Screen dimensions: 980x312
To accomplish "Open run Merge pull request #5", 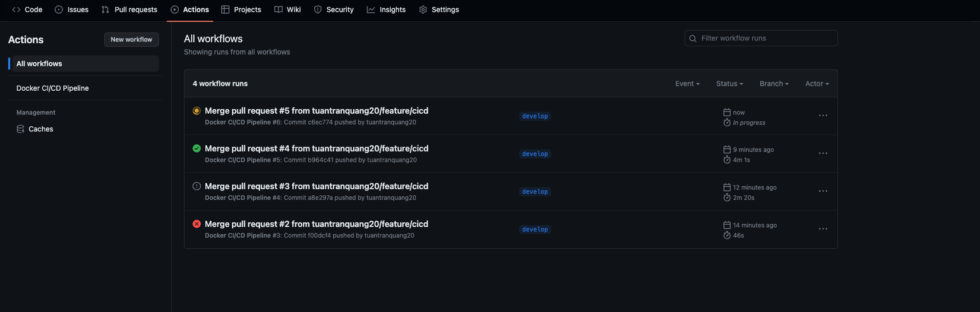I will [x=317, y=110].
